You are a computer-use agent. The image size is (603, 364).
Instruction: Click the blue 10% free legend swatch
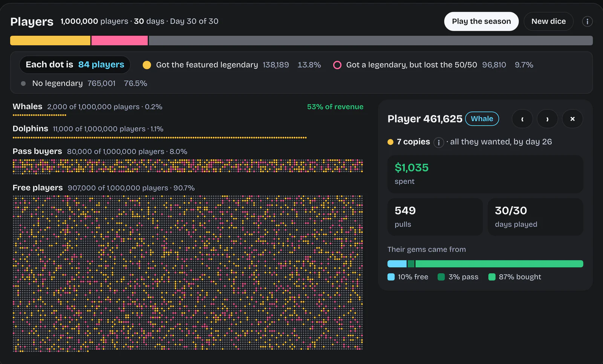click(391, 277)
